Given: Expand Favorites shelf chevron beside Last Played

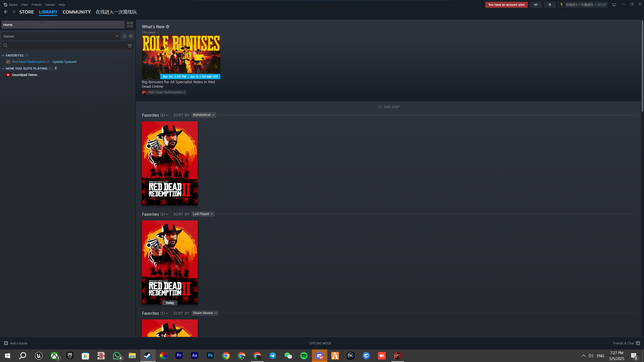Looking at the screenshot, I should (167, 214).
